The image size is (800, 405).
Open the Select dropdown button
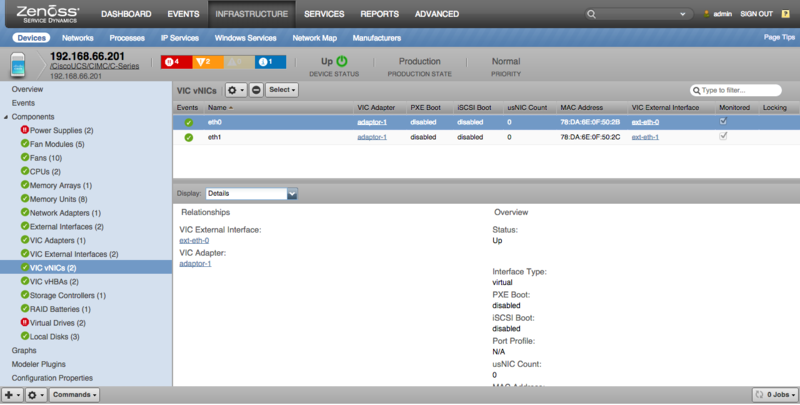pos(282,90)
